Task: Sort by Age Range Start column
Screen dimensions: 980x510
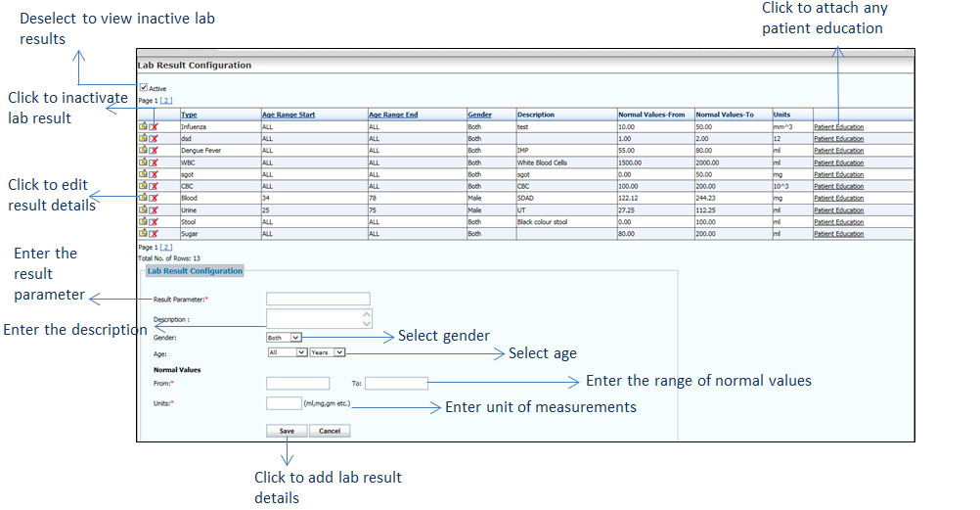Action: (x=289, y=115)
